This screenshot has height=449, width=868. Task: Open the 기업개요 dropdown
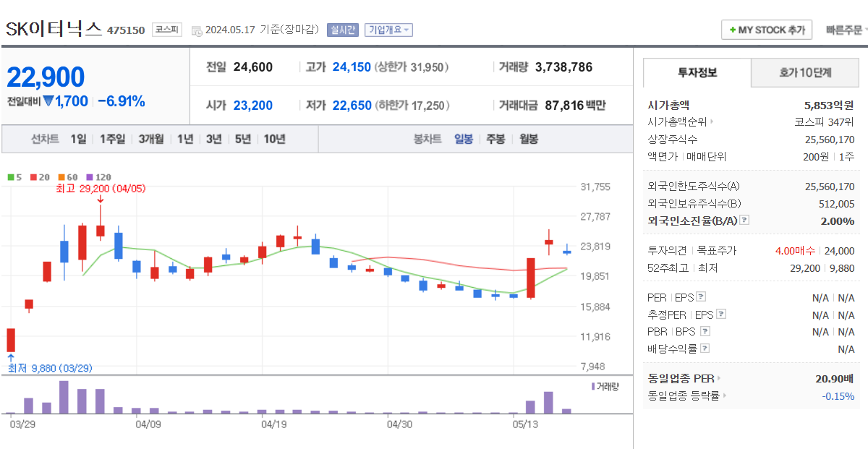(389, 30)
